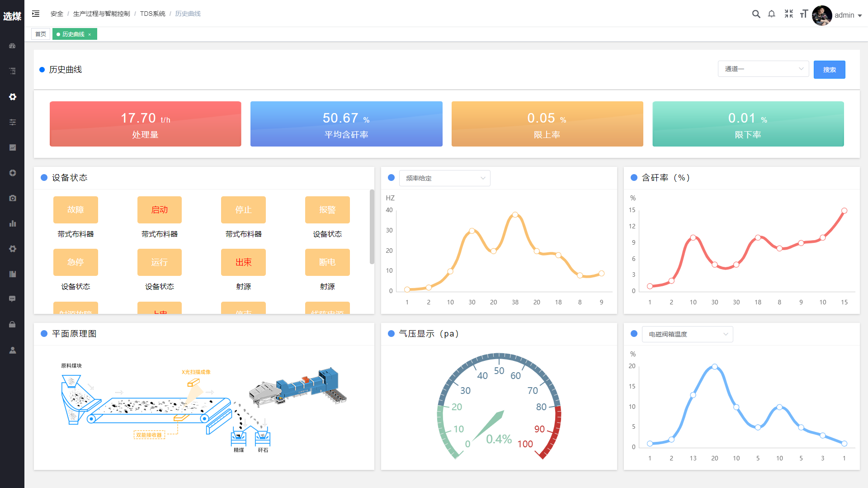
Task: Open the notification bell
Action: pos(772,14)
